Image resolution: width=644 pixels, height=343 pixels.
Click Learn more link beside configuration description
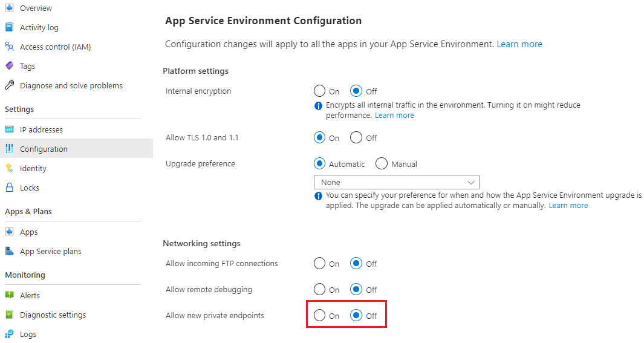pyautogui.click(x=519, y=44)
